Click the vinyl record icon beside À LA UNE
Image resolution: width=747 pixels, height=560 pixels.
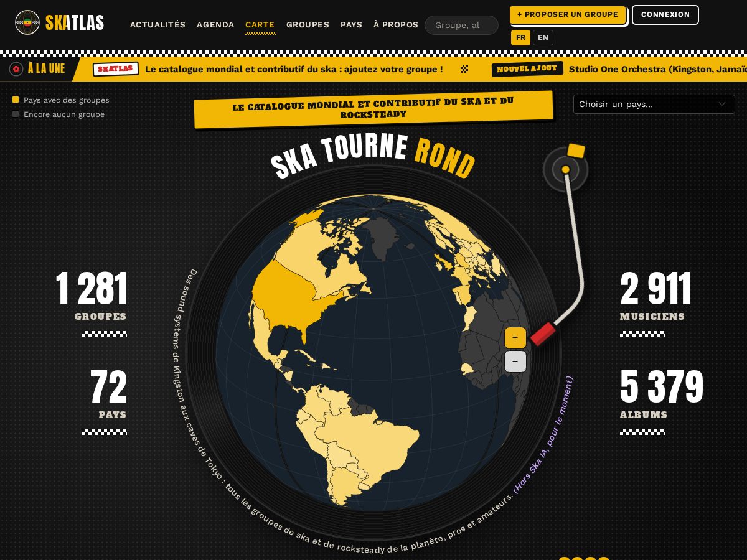click(16, 69)
